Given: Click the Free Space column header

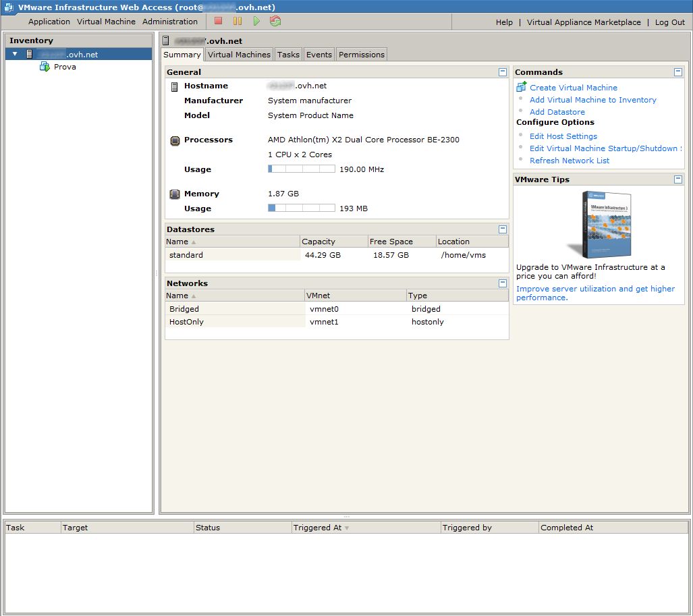Looking at the screenshot, I should pos(401,242).
